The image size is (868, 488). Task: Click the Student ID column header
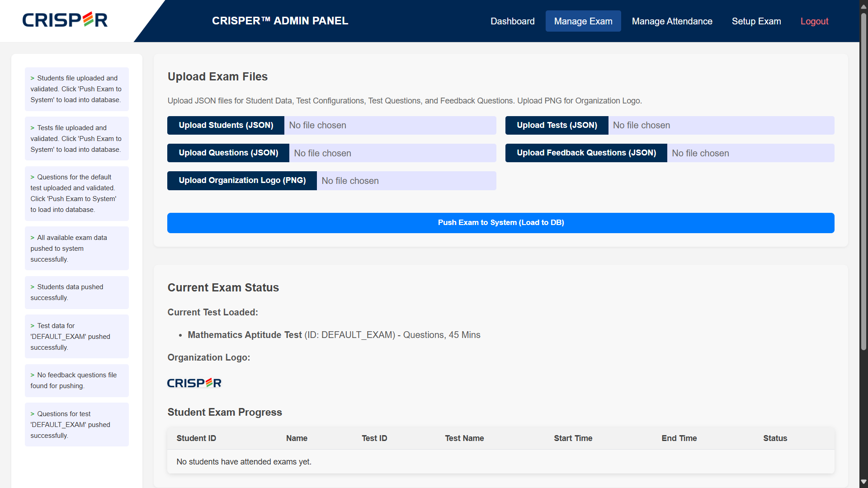[196, 438]
